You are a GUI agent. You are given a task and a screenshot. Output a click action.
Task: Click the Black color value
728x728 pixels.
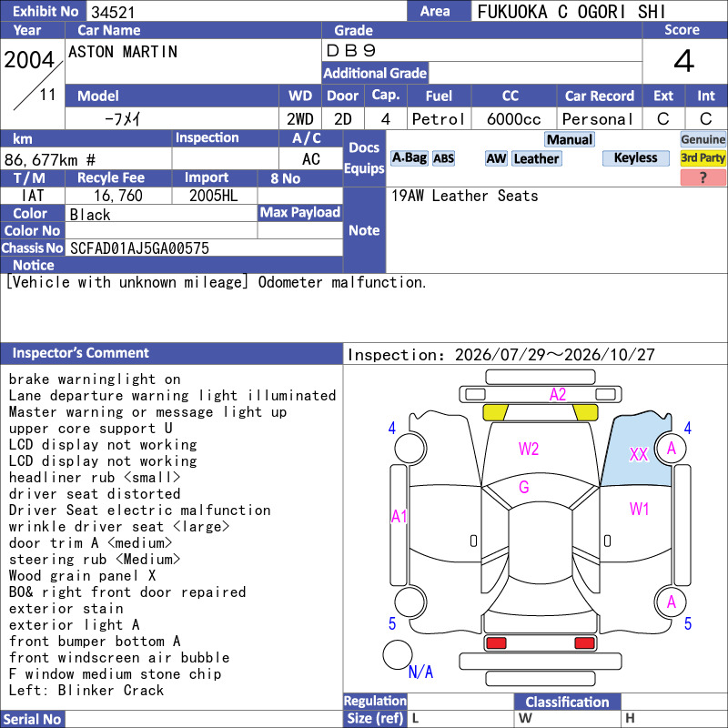[90, 215]
